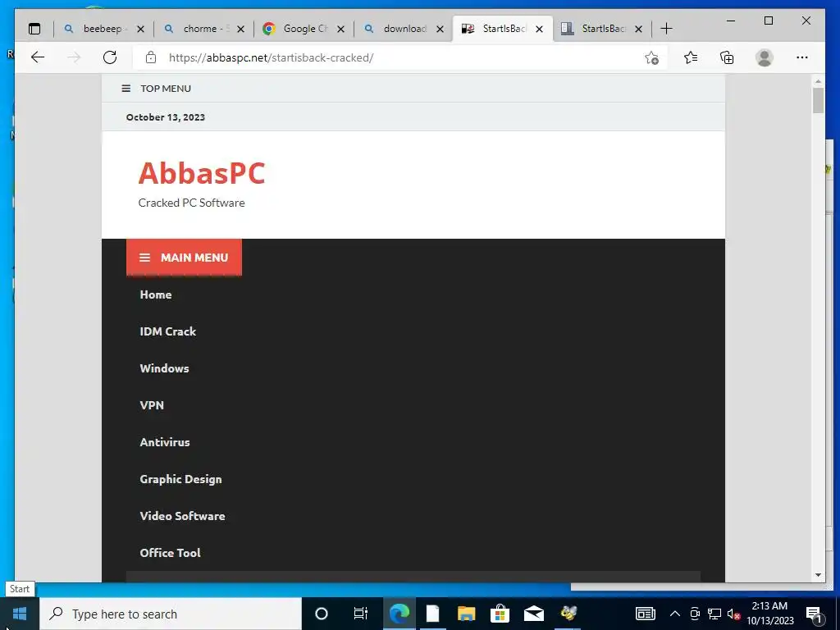The width and height of the screenshot is (840, 630).
Task: Go to the Home menu item
Action: [x=156, y=294]
